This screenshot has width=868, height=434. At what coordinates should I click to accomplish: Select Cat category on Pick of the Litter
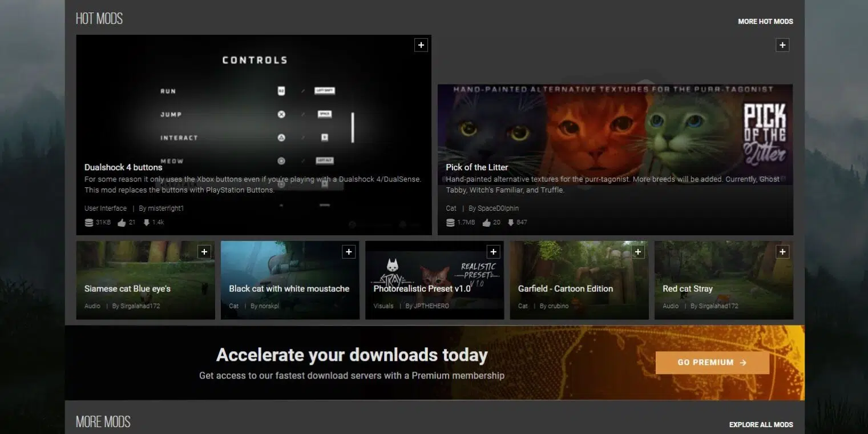pyautogui.click(x=451, y=208)
